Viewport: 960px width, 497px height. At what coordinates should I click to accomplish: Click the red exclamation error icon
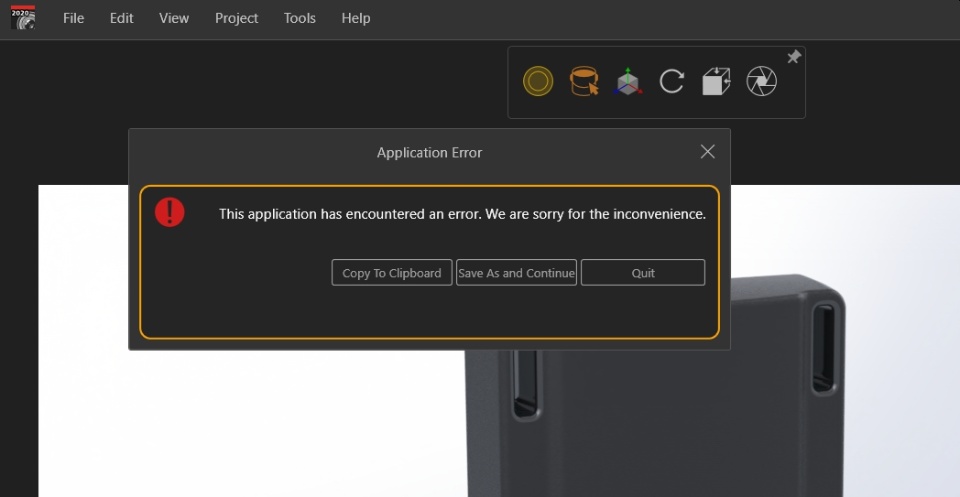click(x=170, y=212)
